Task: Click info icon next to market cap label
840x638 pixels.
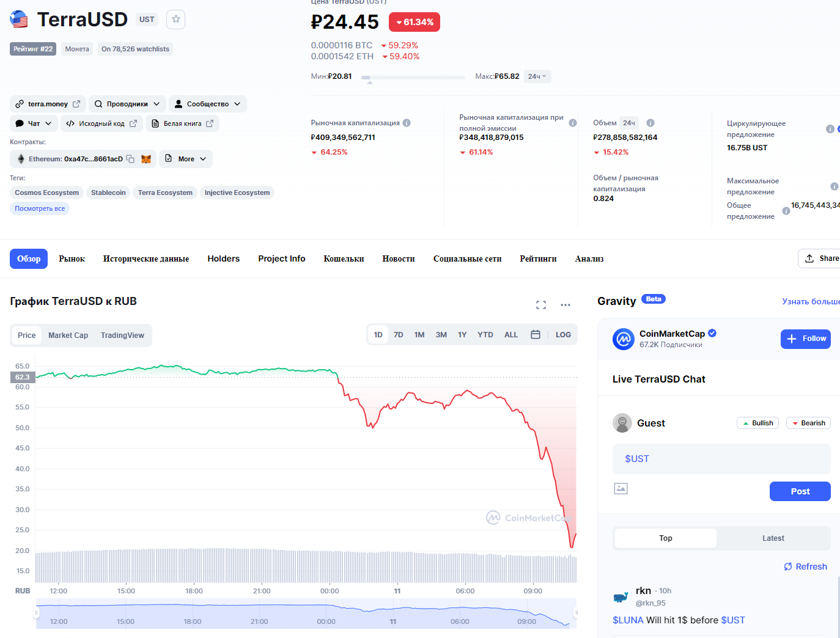Action: 407,123
